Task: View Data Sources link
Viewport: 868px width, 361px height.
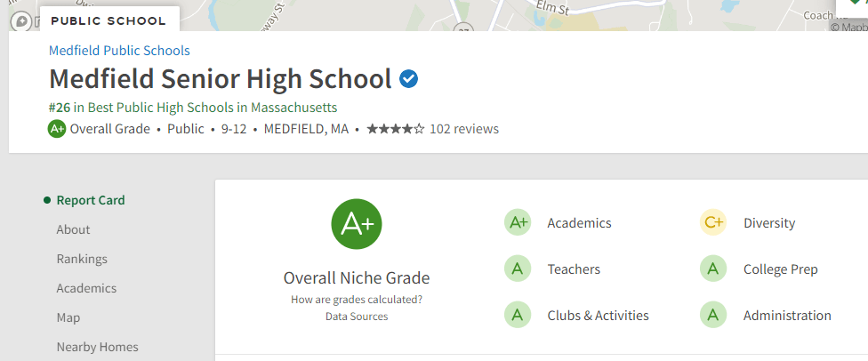Action: coord(357,317)
